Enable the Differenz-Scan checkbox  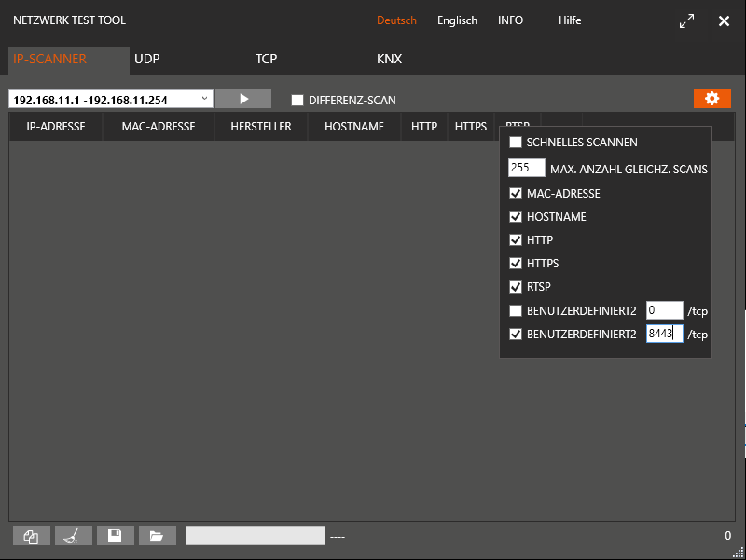pos(297,100)
